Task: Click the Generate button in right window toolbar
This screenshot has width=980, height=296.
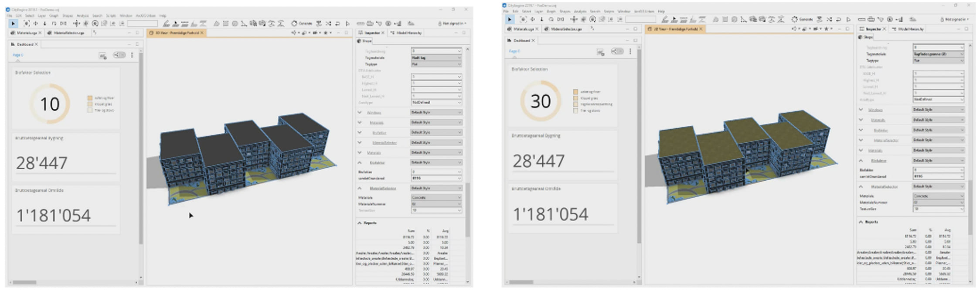Action: 802,20
